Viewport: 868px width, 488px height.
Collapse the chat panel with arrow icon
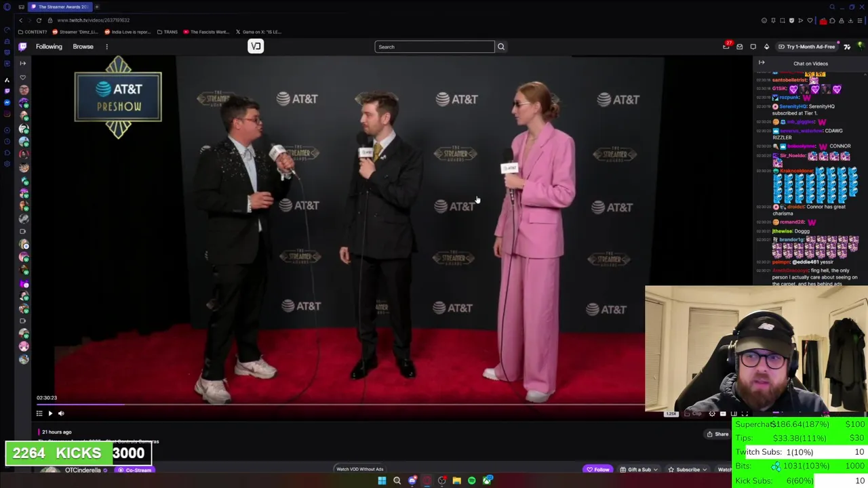pos(762,63)
